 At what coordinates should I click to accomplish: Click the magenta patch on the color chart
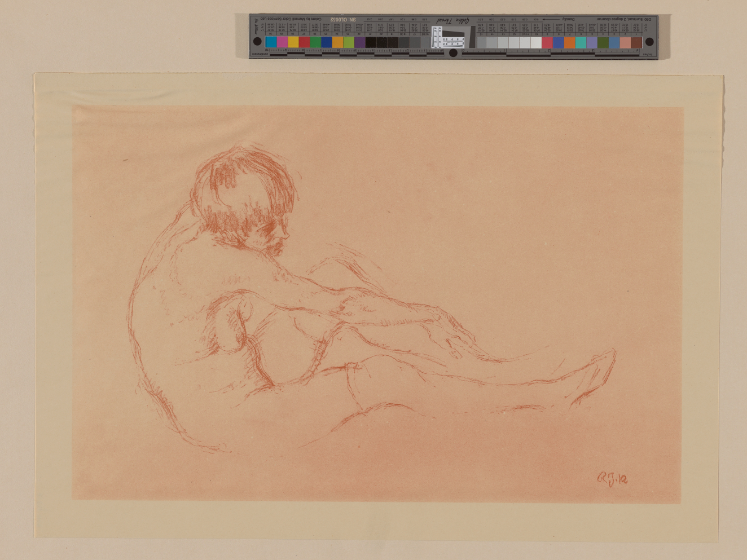click(x=282, y=42)
